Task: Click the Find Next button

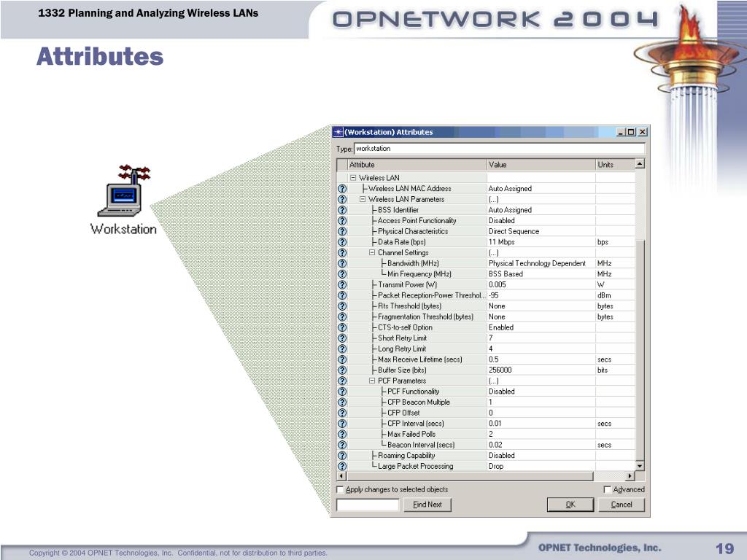Action: [427, 505]
